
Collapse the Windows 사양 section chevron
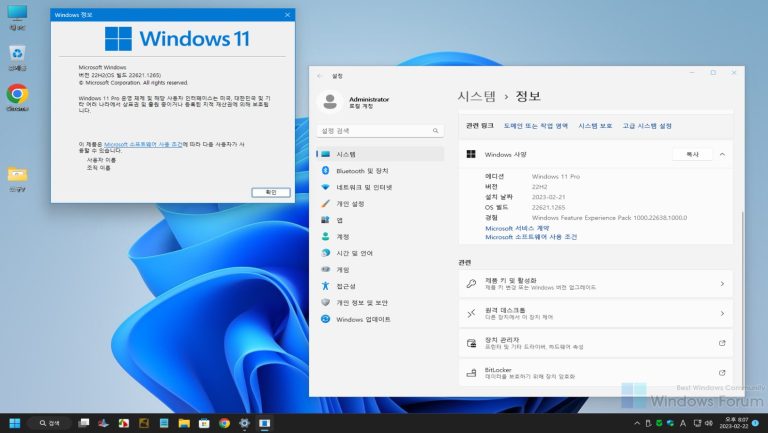click(x=722, y=154)
